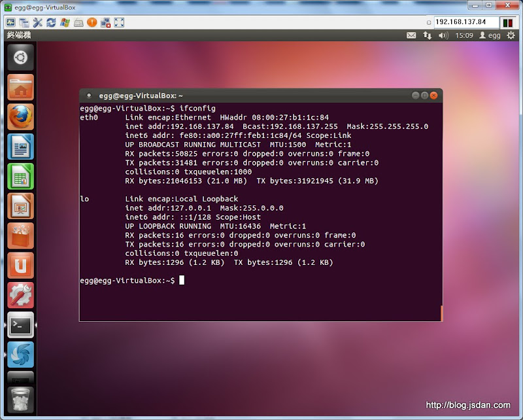Click HWaddr value 08:00:27:b1:1c:84

(x=290, y=117)
